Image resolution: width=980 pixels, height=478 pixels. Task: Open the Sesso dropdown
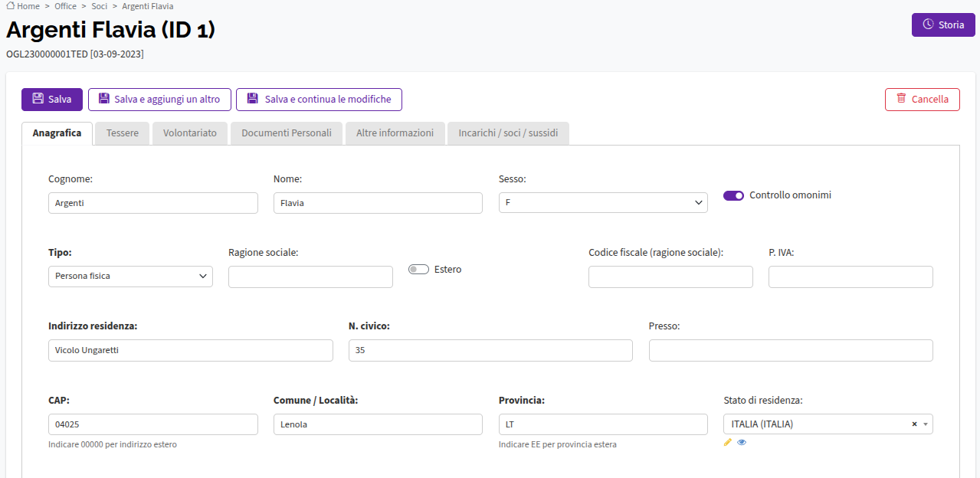tap(603, 202)
